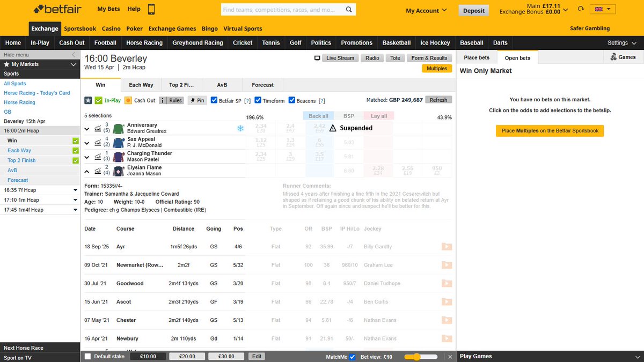The height and width of the screenshot is (362, 644).
Task: Click the search magnifier icon
Action: [x=349, y=10]
